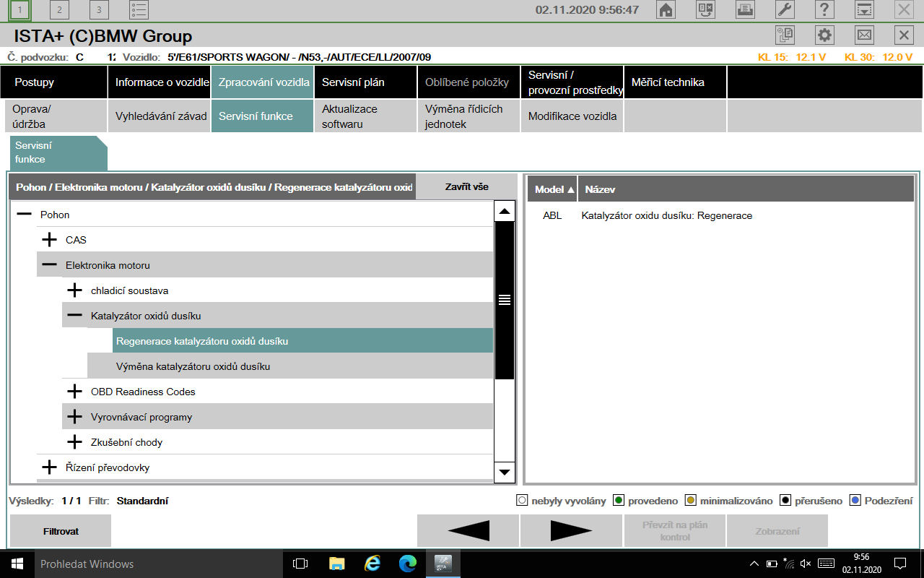Viewport: 924px width, 578px height.
Task: Click the Servisní funkce breadcrumb tab
Action: (57, 152)
